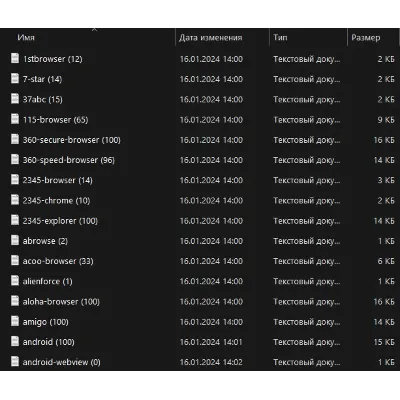Select the file name alienforce (1)
This screenshot has width=400, height=400.
(48, 281)
